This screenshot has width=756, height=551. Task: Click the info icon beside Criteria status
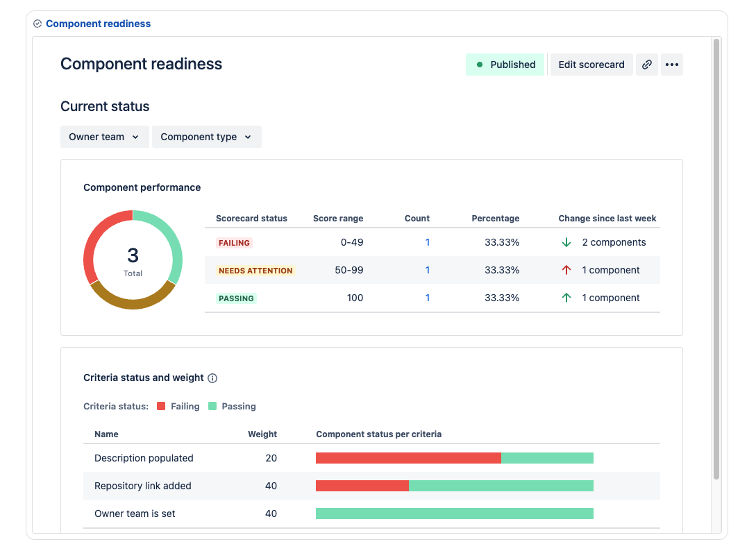pos(212,378)
